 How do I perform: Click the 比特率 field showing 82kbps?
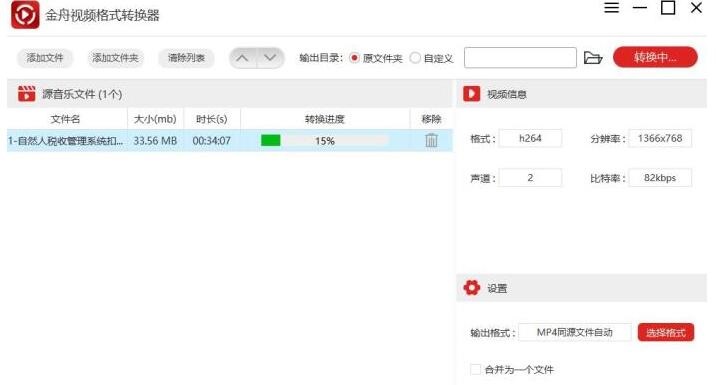pos(660,178)
